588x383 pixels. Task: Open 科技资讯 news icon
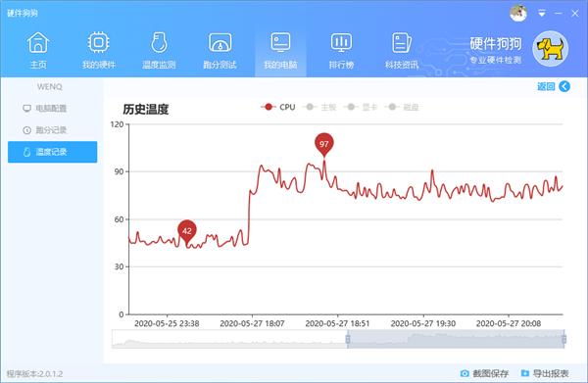coord(402,42)
